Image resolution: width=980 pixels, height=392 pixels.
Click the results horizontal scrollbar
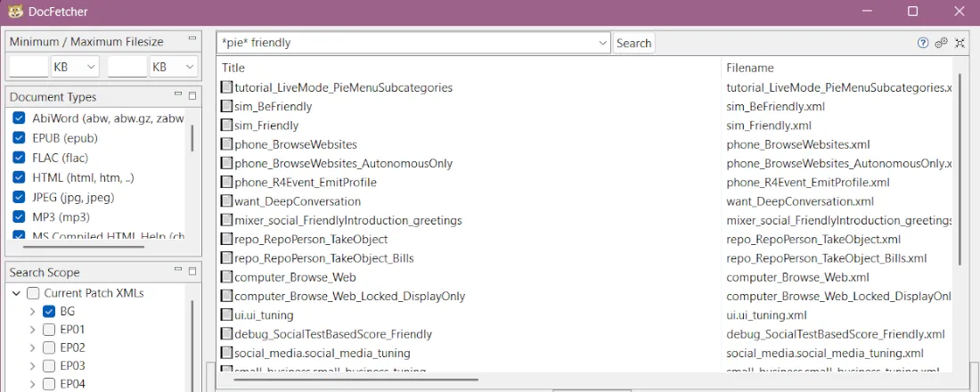point(356,379)
